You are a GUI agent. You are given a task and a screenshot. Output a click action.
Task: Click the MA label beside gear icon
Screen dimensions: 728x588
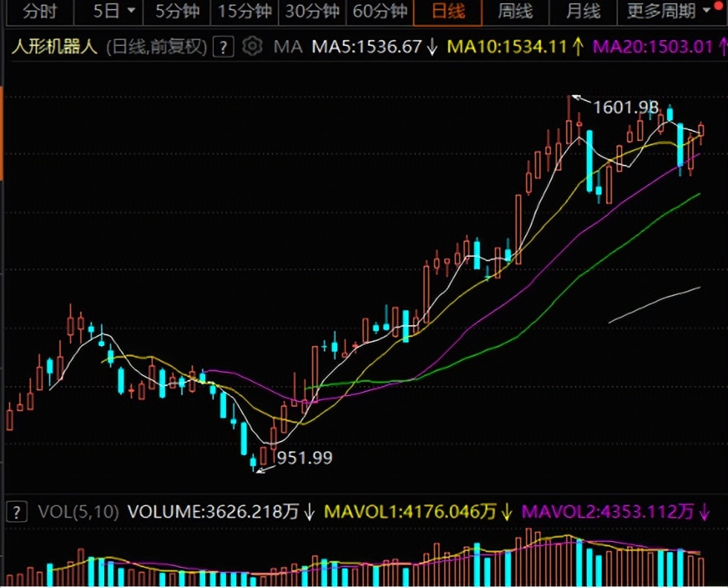(288, 47)
